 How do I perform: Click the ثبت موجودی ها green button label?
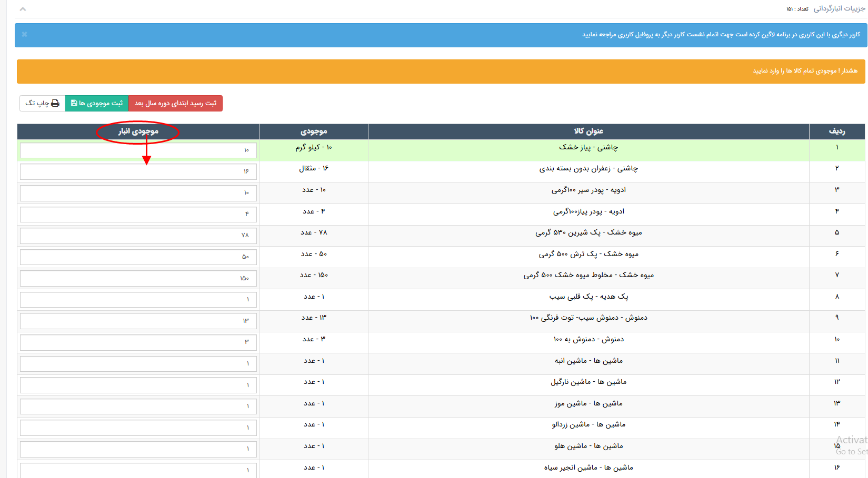pos(101,103)
